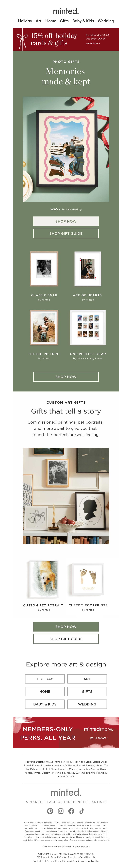This screenshot has height=868, width=132.
Task: Click first SHOP GIFT GUIDE button
Action: 66,234
